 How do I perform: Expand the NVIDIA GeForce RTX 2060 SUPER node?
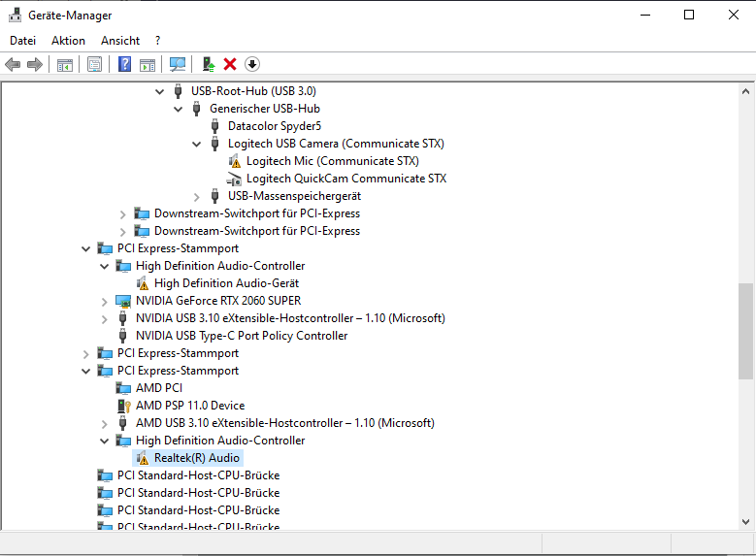105,302
